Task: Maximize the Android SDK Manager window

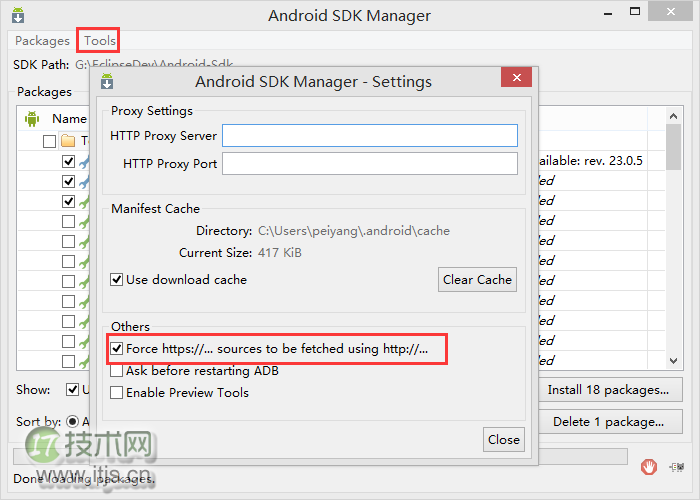Action: pos(635,12)
